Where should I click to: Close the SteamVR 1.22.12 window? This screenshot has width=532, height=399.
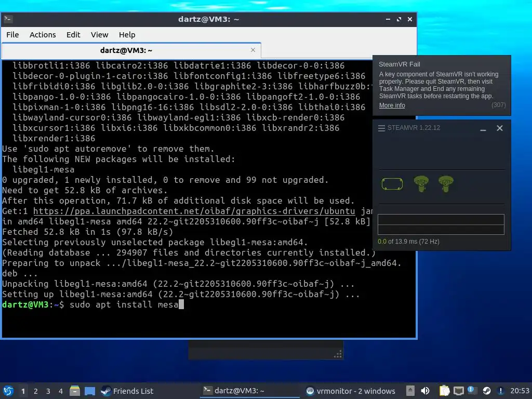point(499,128)
